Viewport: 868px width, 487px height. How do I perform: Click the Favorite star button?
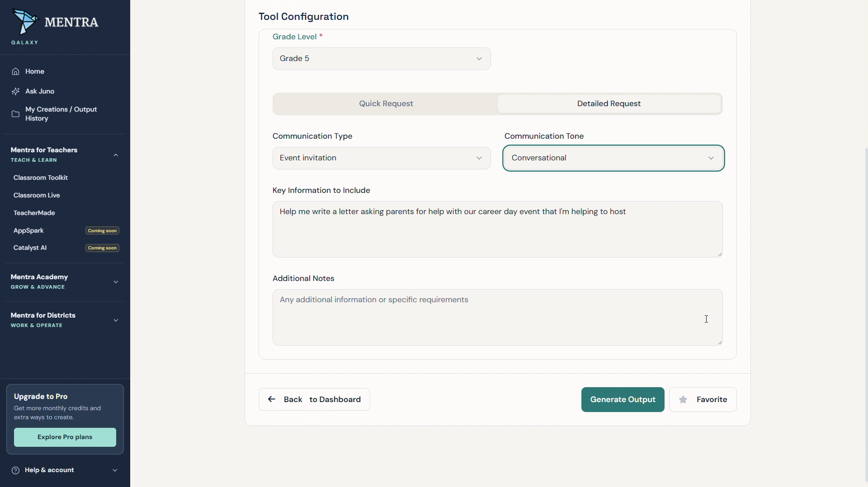703,399
